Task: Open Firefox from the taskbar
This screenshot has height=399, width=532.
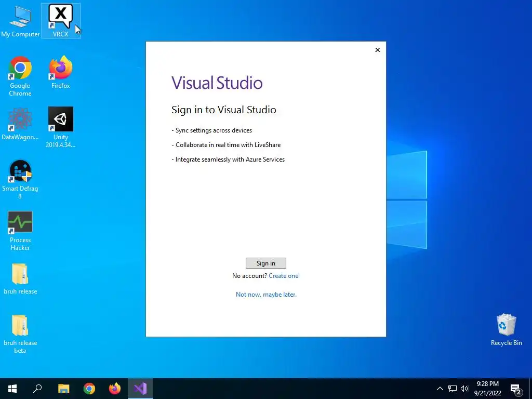Action: click(115, 389)
